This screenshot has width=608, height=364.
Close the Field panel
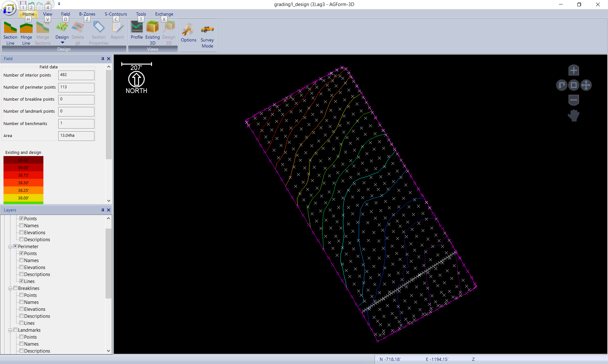pos(109,59)
